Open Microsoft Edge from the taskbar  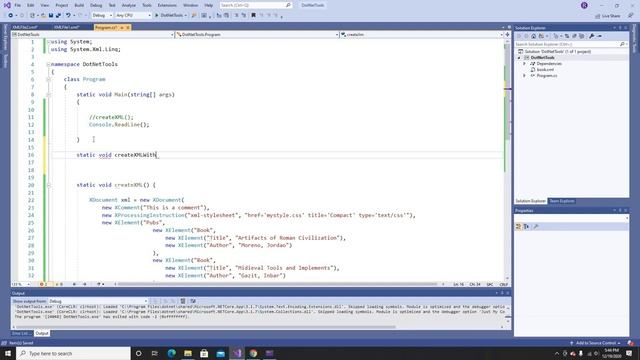(171, 353)
